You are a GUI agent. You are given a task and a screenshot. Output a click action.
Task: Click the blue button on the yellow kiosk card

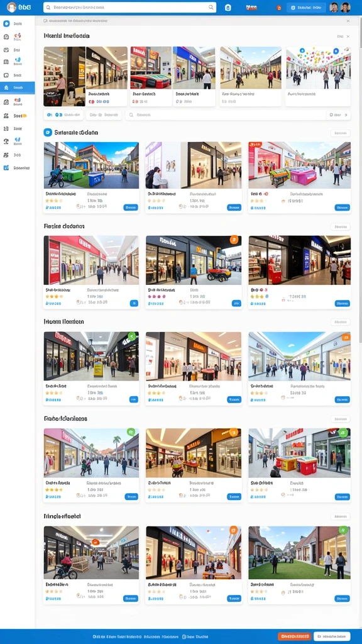pos(133,399)
